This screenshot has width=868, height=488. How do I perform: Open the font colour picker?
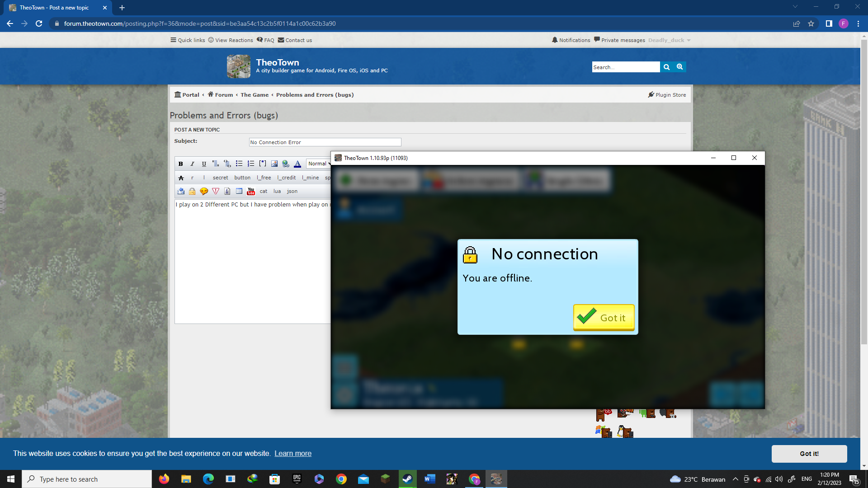pyautogui.click(x=297, y=164)
